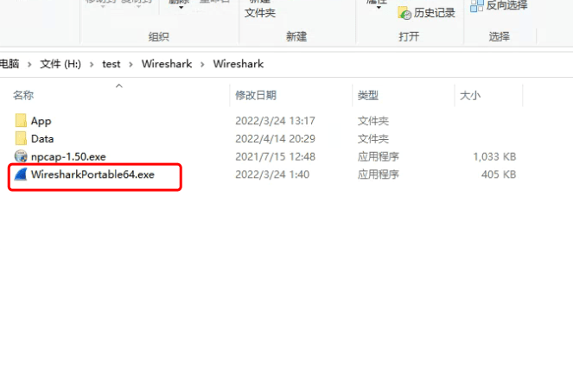573x392 pixels.
Task: Sort by the 修改日期 column header
Action: click(x=256, y=96)
